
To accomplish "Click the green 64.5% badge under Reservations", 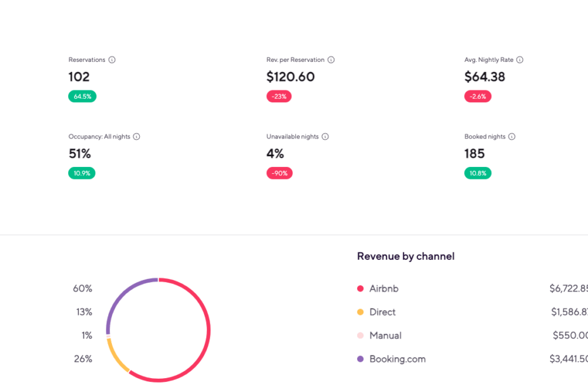I will pyautogui.click(x=82, y=97).
